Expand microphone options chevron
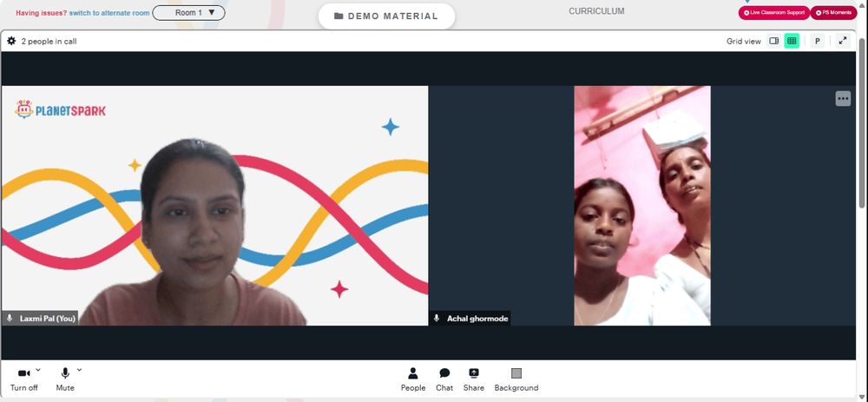Image resolution: width=868 pixels, height=402 pixels. (x=79, y=369)
